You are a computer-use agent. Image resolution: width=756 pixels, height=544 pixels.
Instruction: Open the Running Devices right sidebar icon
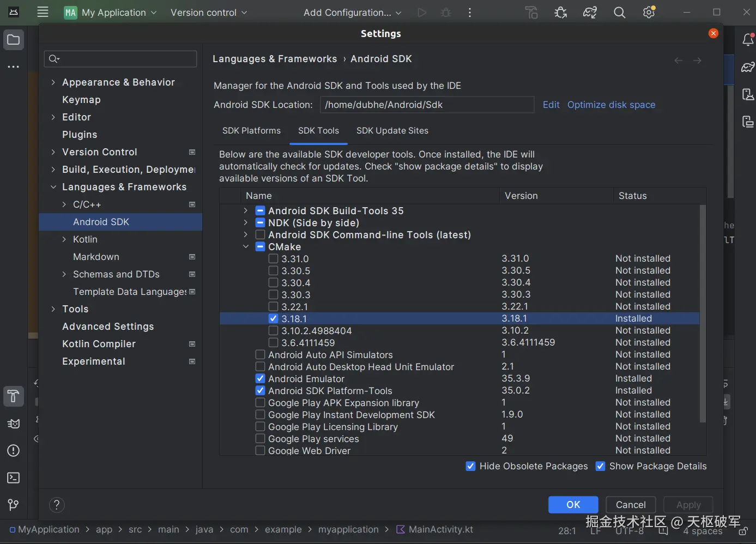[x=748, y=122]
